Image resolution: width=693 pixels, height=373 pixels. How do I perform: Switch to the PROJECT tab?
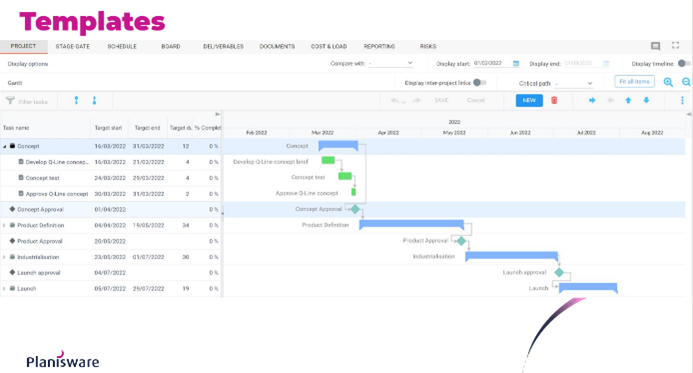pyautogui.click(x=23, y=46)
